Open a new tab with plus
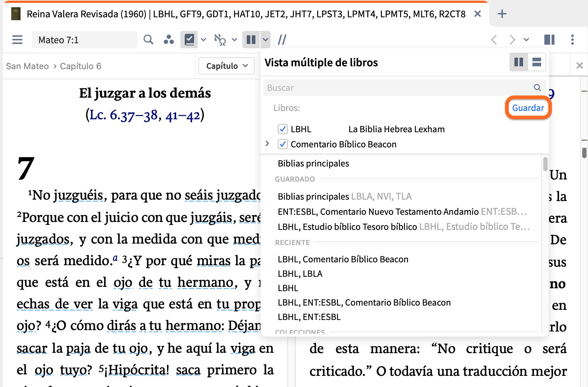The image size is (588, 387). [x=502, y=14]
